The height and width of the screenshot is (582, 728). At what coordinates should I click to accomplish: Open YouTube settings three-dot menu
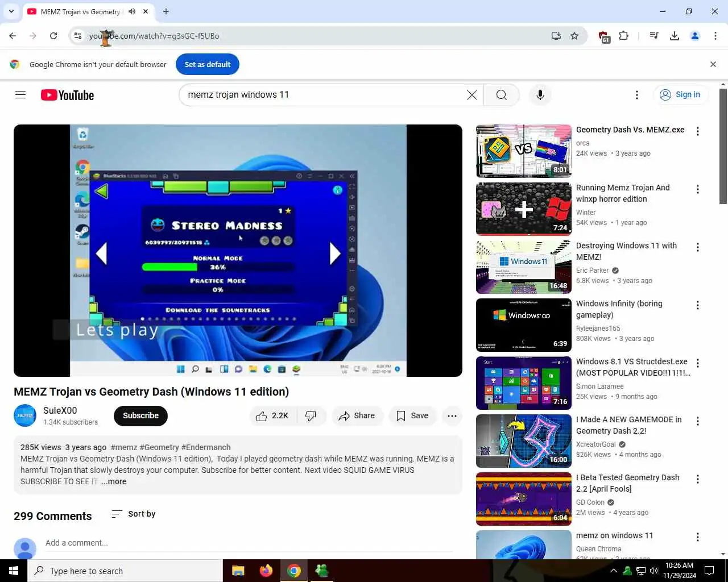637,95
